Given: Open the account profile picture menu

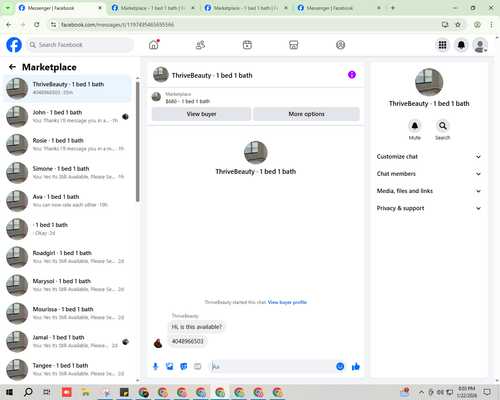Looking at the screenshot, I should (x=480, y=45).
